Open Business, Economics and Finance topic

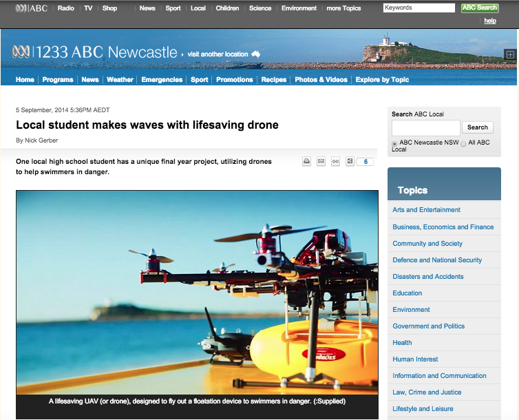pos(443,227)
